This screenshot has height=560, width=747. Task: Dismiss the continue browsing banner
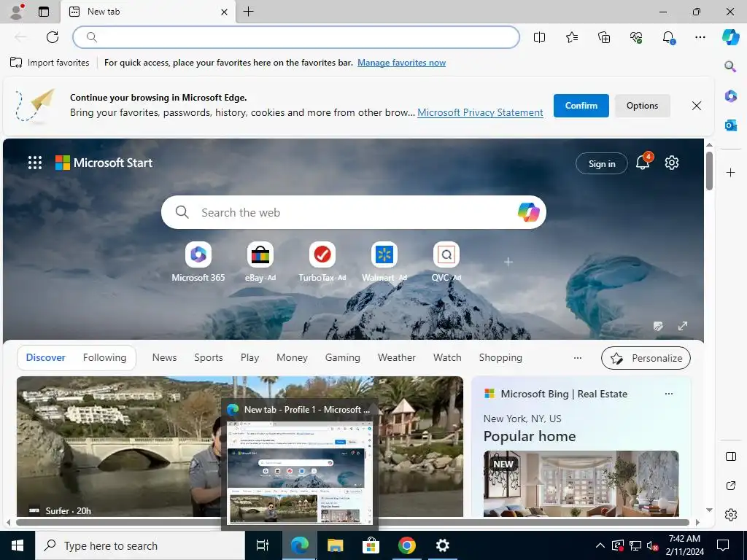tap(697, 106)
